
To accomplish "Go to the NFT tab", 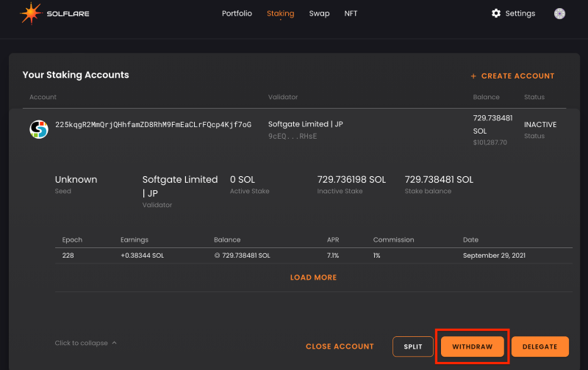I will click(x=351, y=13).
